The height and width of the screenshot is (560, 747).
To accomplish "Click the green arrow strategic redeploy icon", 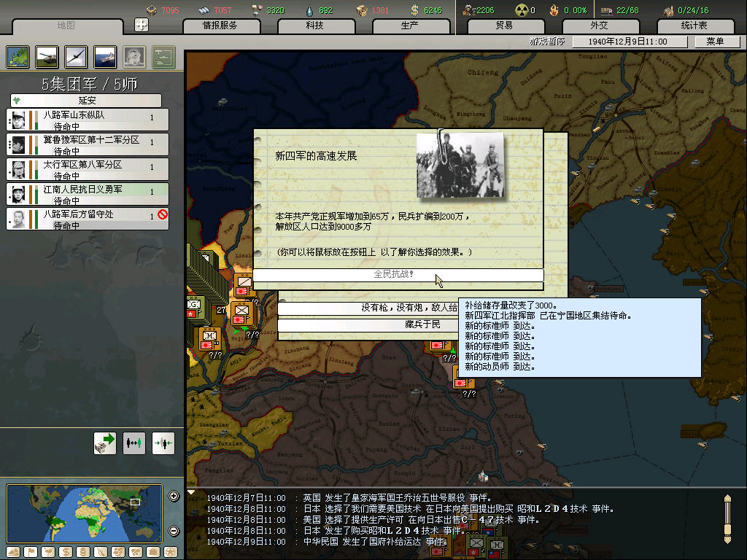I will tap(105, 443).
